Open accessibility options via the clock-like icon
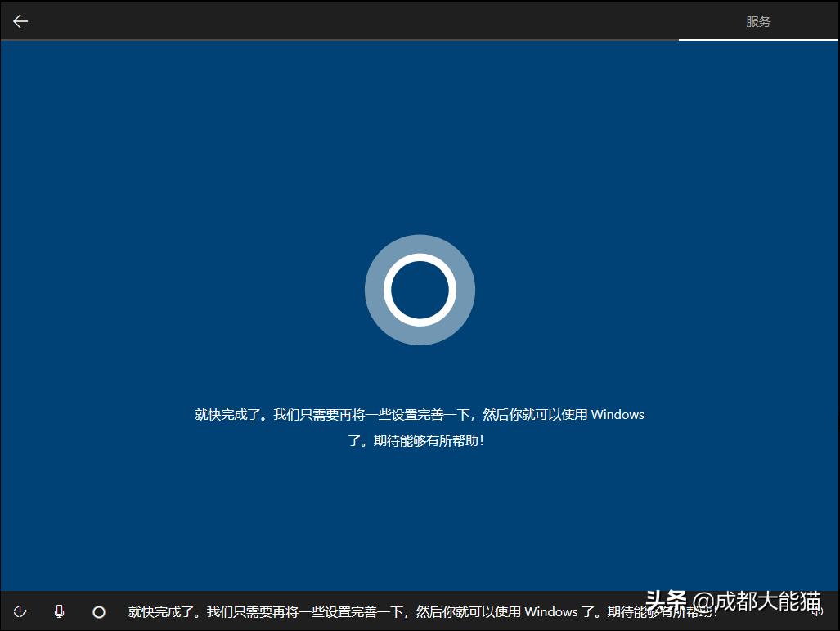This screenshot has height=631, width=840. pyautogui.click(x=20, y=611)
